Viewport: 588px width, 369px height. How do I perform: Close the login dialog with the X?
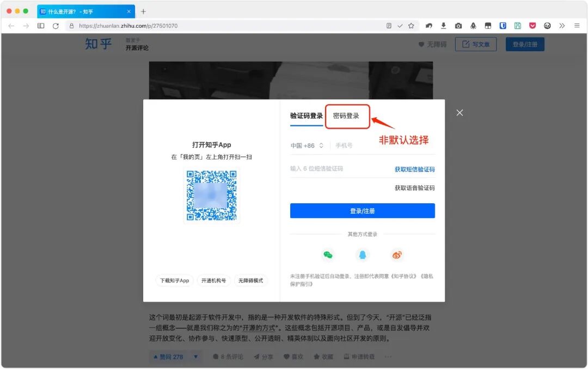(460, 113)
